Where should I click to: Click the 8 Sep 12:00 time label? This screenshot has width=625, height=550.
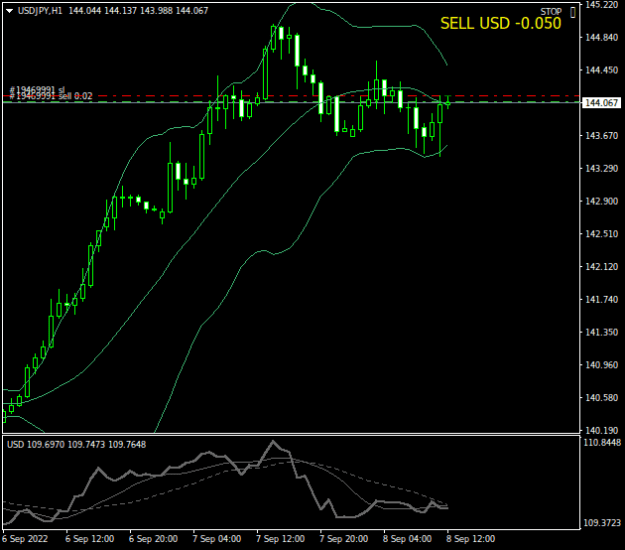coord(470,539)
